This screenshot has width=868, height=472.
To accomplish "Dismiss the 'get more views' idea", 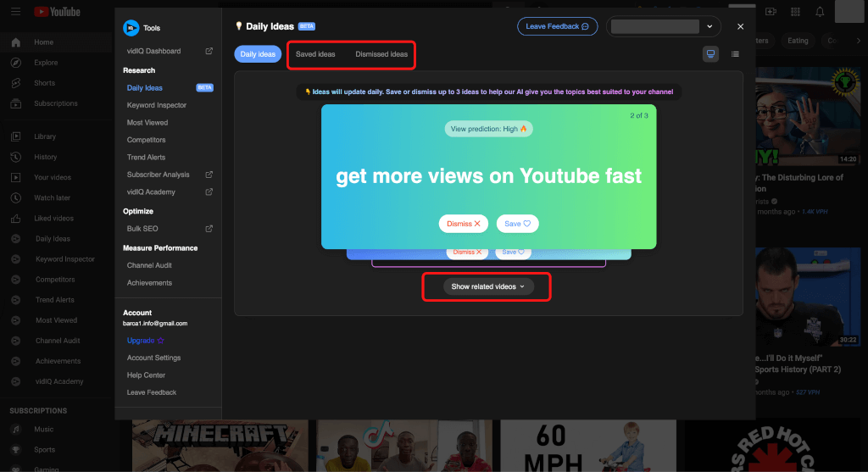I will pyautogui.click(x=464, y=224).
